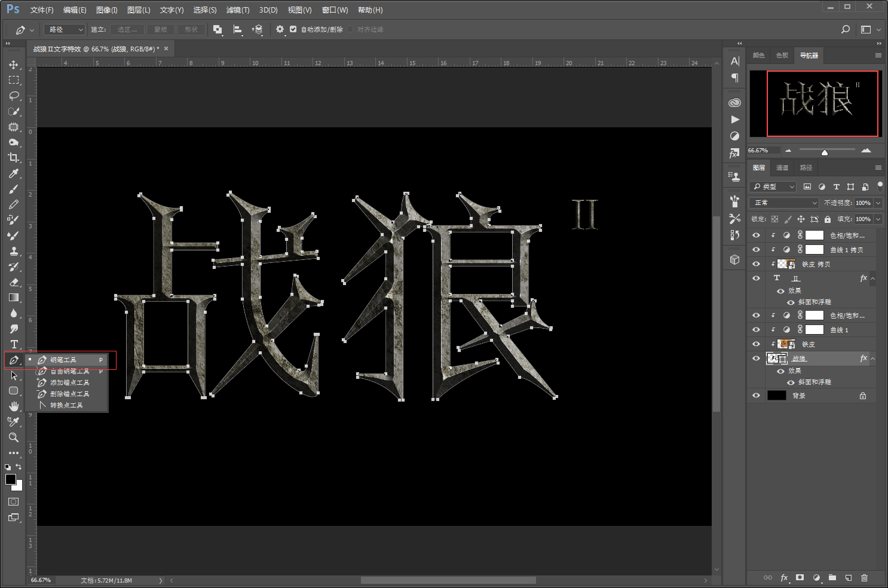Image resolution: width=888 pixels, height=588 pixels.
Task: Select the Crop tool
Action: click(14, 158)
